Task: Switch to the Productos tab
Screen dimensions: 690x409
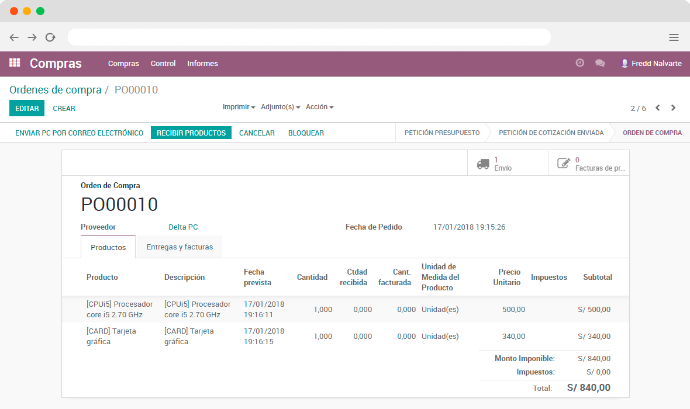Action: 108,247
